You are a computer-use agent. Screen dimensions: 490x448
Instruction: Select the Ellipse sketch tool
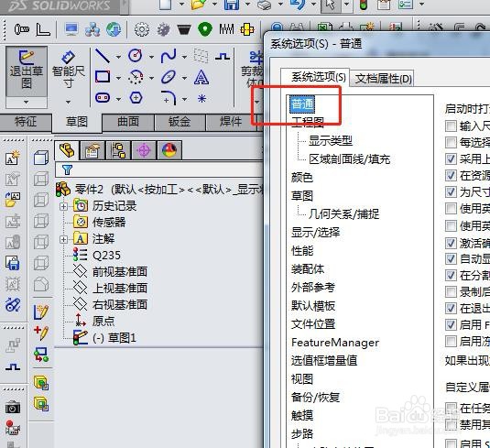(x=169, y=77)
